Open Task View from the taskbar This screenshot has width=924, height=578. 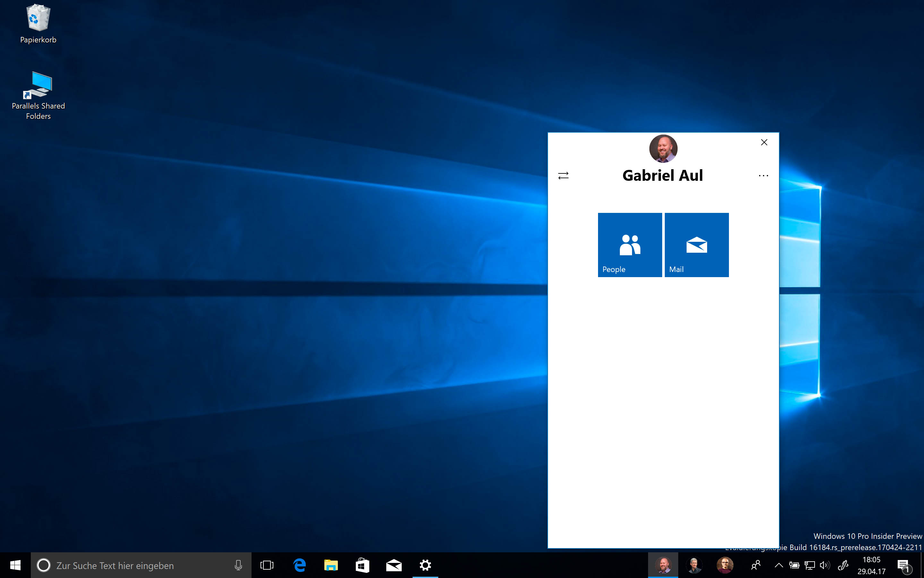click(267, 565)
